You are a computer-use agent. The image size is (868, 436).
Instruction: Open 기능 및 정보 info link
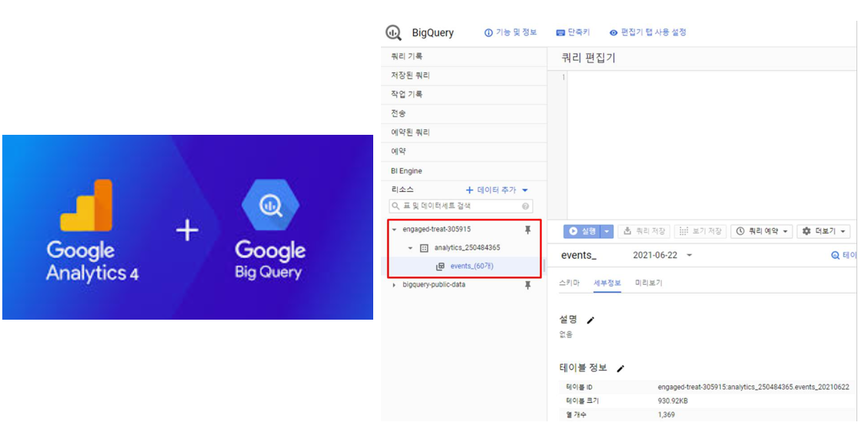tap(510, 32)
